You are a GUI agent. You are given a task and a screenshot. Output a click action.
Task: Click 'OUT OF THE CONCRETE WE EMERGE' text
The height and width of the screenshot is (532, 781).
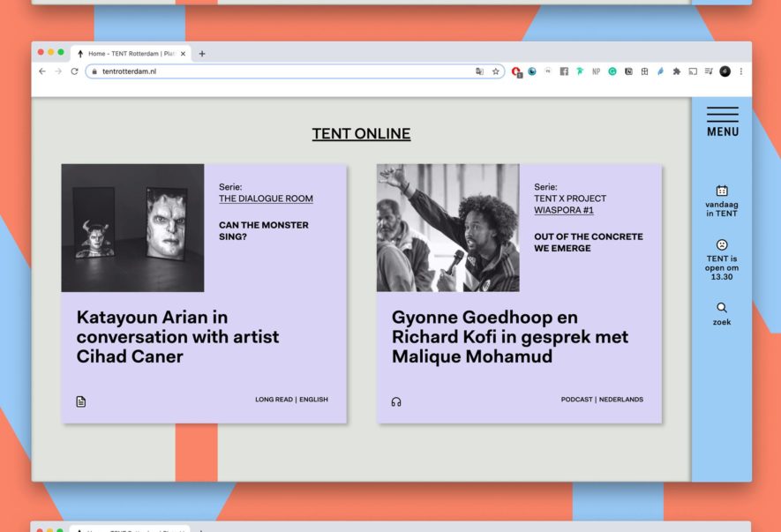click(589, 242)
